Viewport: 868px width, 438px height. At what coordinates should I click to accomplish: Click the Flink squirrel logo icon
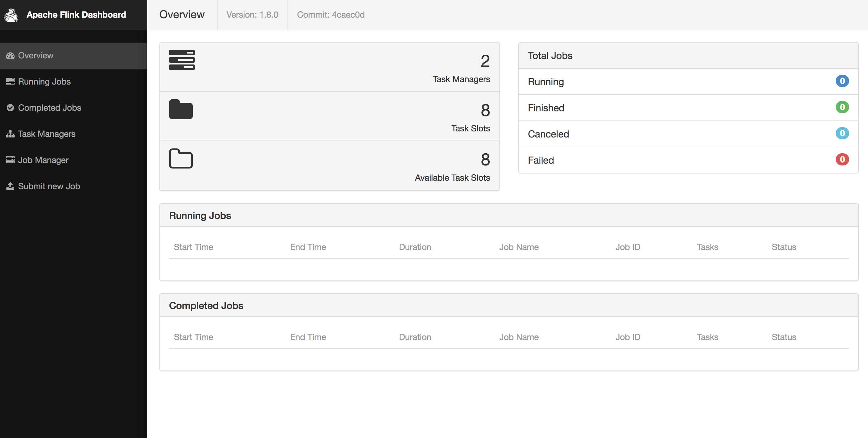tap(11, 15)
